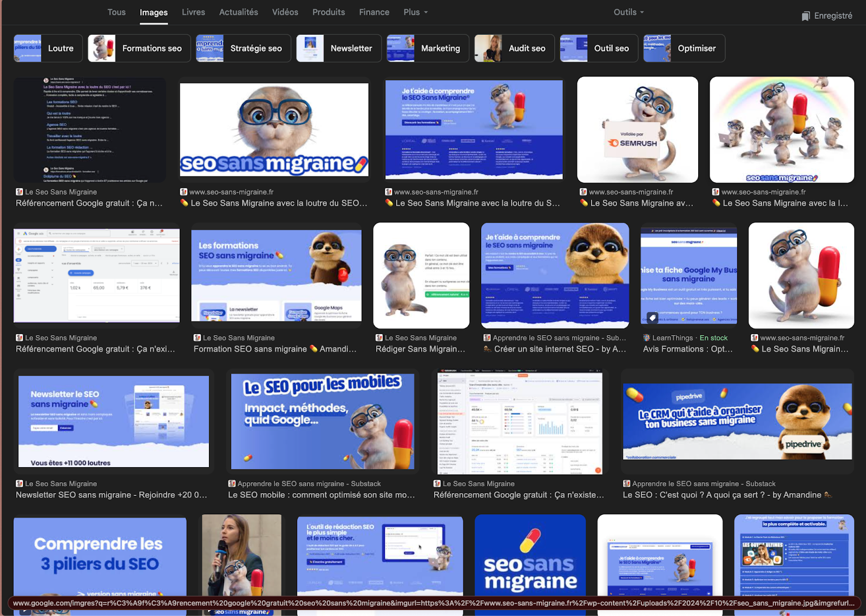
Task: Open the L'outil de rédaction SEO image
Action: click(x=380, y=556)
